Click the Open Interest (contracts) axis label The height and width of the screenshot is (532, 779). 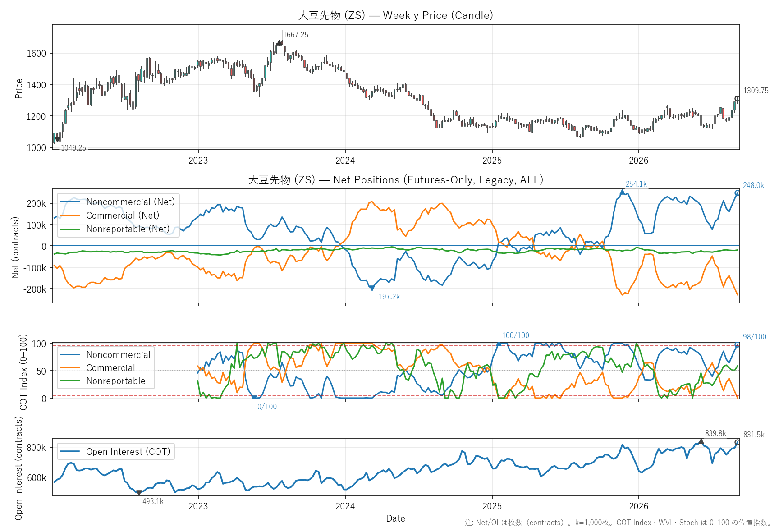18,468
